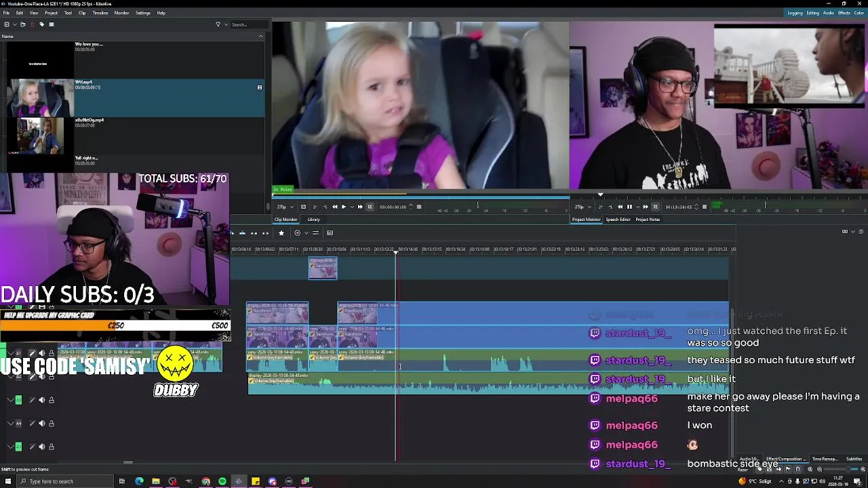Click the timeline preview render circle icon
868x488 pixels.
click(x=297, y=233)
